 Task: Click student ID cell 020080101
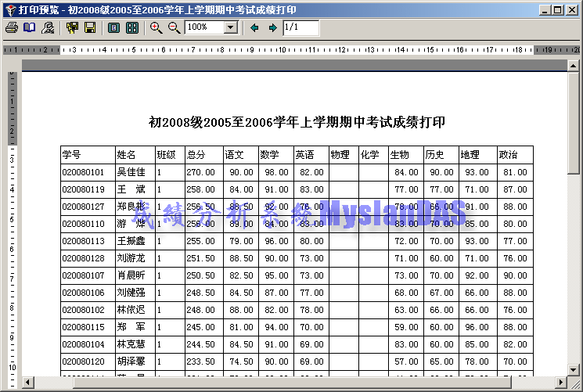83,171
